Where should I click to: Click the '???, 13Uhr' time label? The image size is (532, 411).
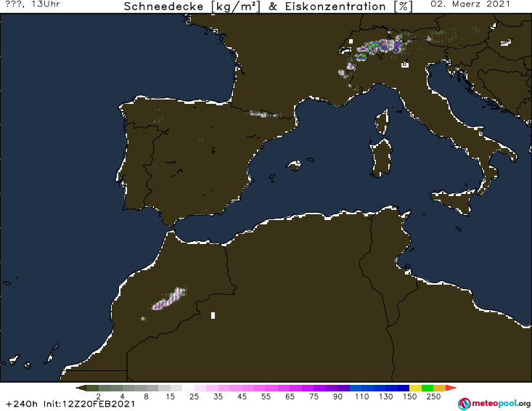(x=33, y=4)
